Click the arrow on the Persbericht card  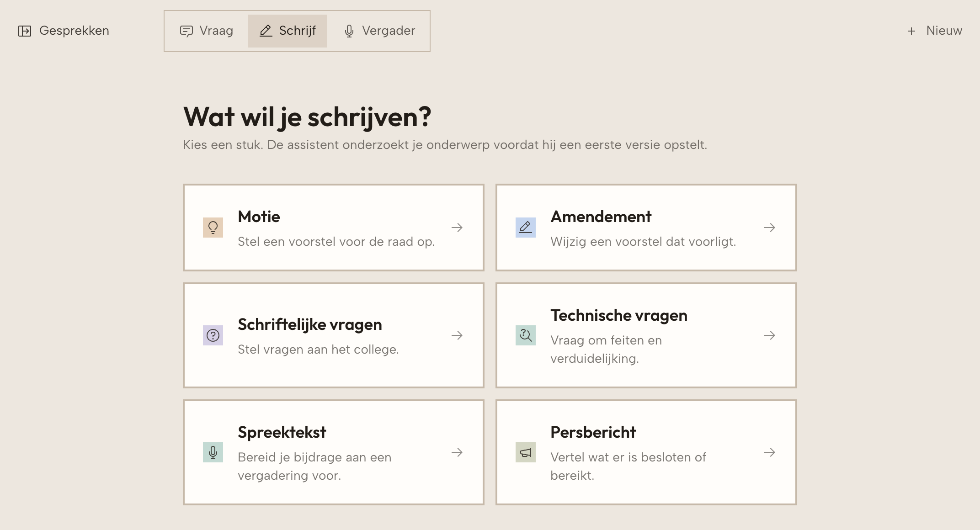click(x=770, y=452)
